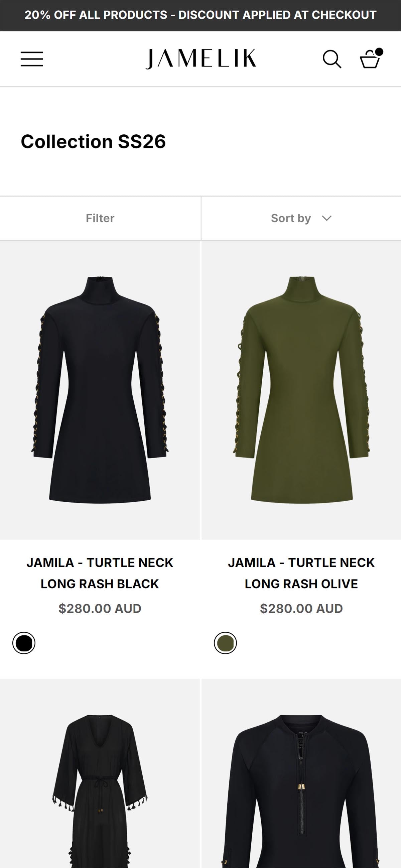View the black turtle neck dress image

[x=100, y=390]
